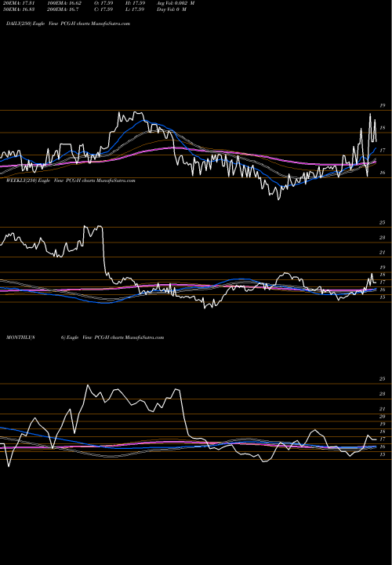
Task: Click the 17 axis label on daily chart
Action: tap(383, 150)
